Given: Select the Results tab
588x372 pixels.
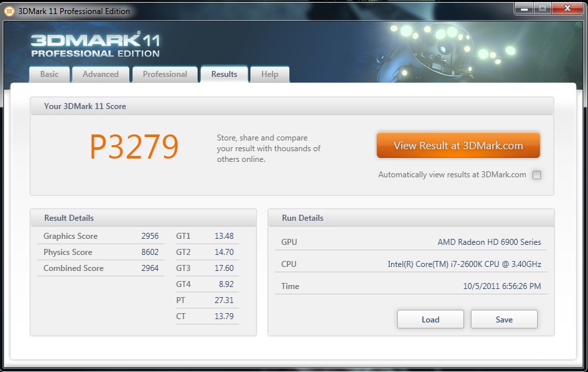Looking at the screenshot, I should coord(224,74).
